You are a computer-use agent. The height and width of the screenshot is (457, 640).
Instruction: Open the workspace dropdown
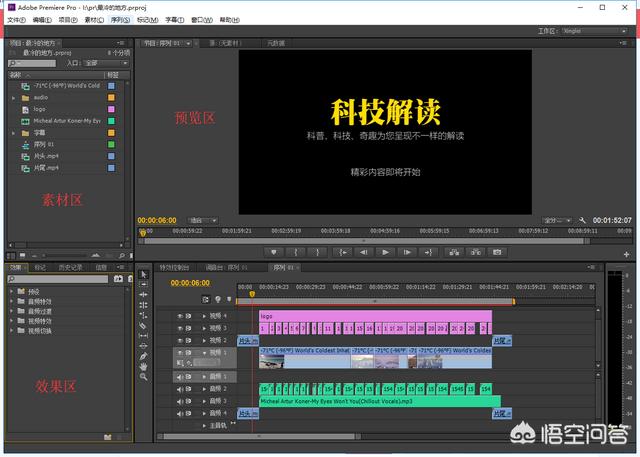click(x=594, y=31)
